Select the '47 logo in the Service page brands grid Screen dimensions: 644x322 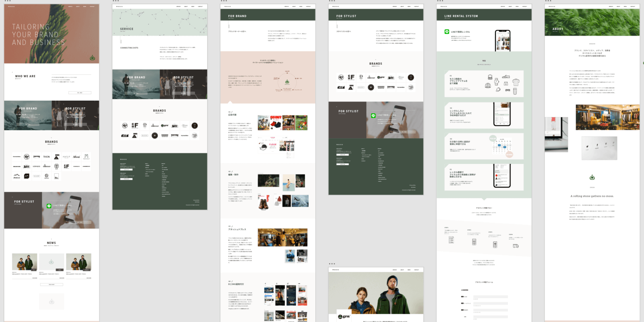point(125,126)
